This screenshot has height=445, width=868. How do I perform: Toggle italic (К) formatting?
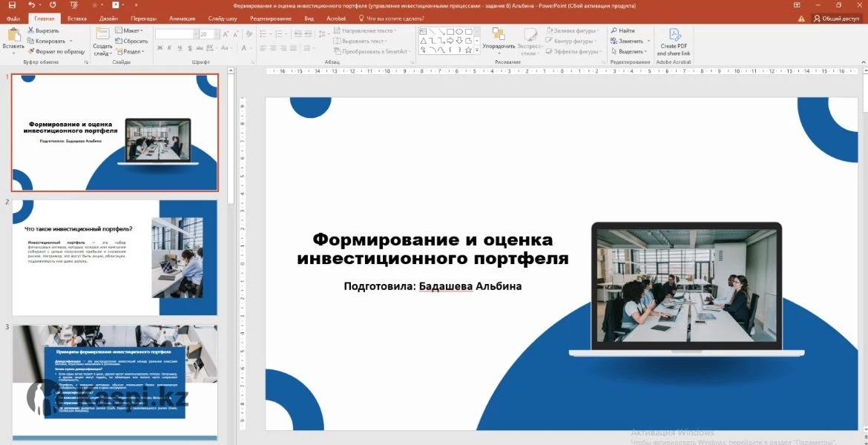[x=170, y=48]
